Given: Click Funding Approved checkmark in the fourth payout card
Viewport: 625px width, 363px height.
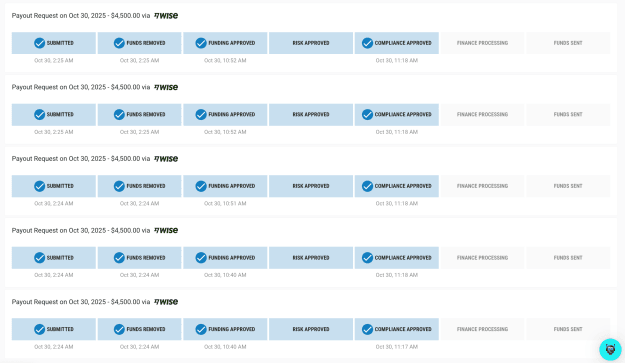Looking at the screenshot, I should tap(201, 258).
